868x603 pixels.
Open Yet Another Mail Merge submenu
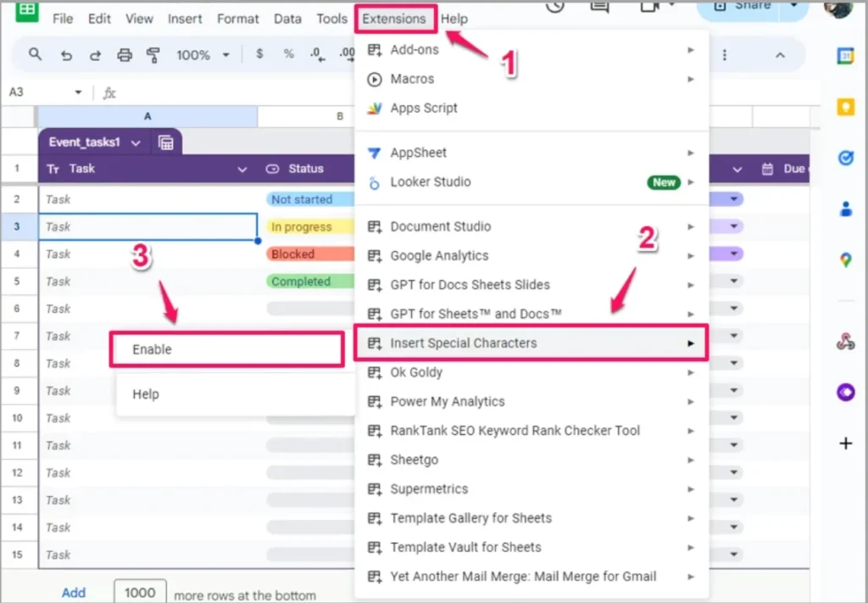(531, 577)
